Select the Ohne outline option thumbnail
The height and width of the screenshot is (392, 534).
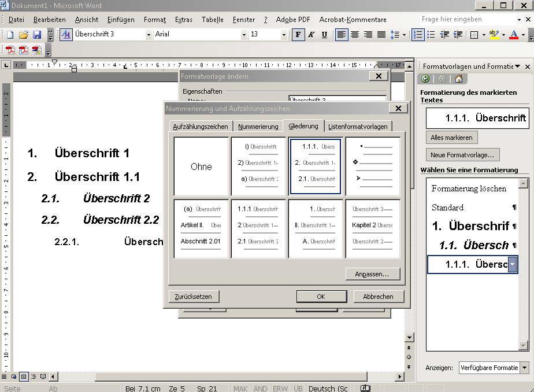201,167
